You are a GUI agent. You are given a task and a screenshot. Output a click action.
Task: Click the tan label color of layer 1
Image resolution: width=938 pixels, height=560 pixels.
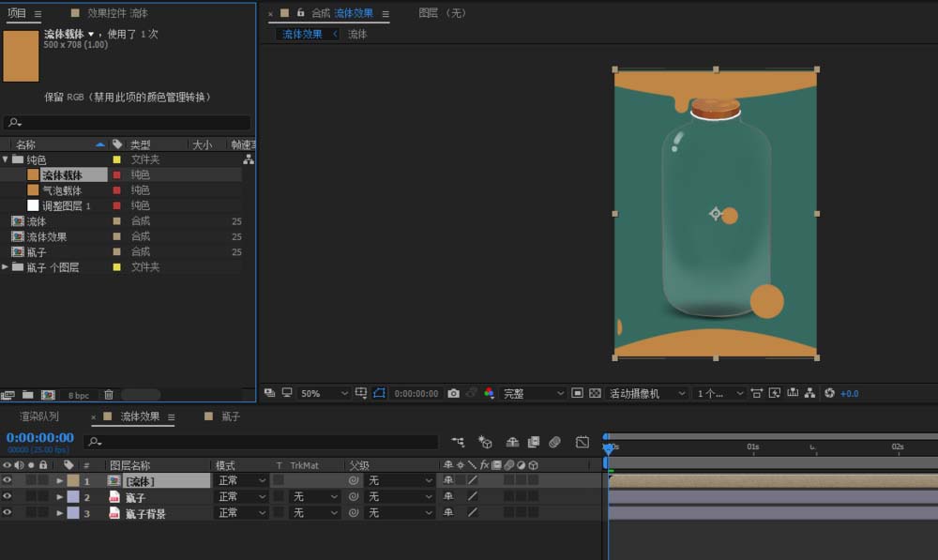click(x=73, y=481)
